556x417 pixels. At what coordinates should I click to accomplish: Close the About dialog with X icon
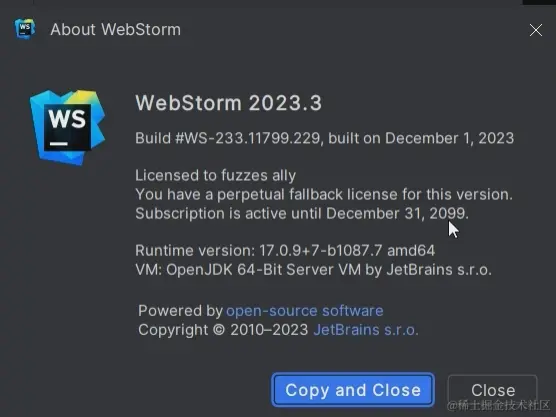tap(535, 30)
